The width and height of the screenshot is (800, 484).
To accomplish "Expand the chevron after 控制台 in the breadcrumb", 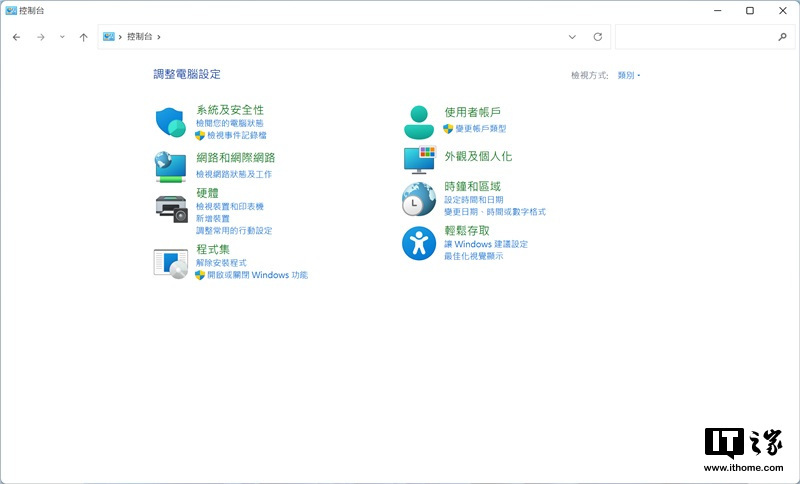I will 159,37.
